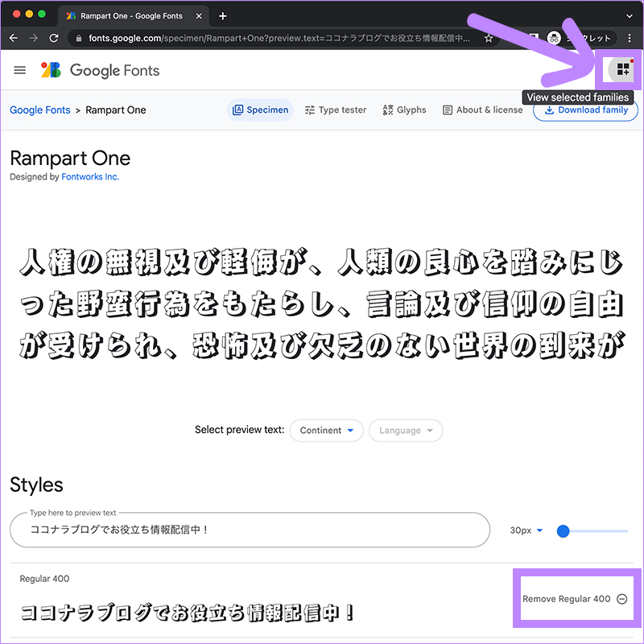Click the Rampart One page heading
This screenshot has height=644, width=644.
(x=70, y=159)
